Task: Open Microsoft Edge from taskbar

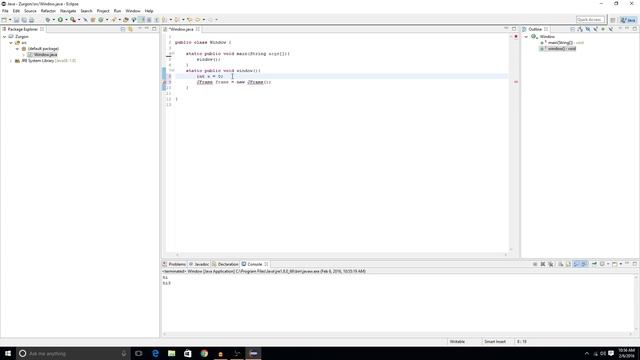Action: click(x=155, y=353)
